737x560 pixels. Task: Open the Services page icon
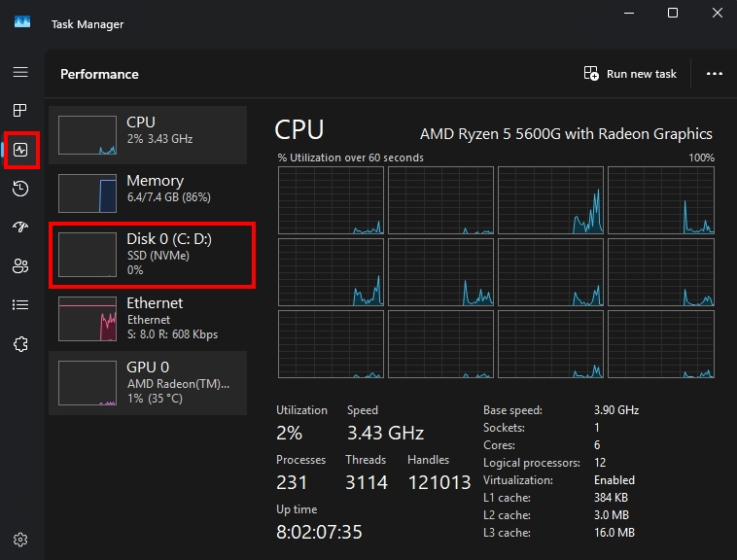[x=20, y=344]
